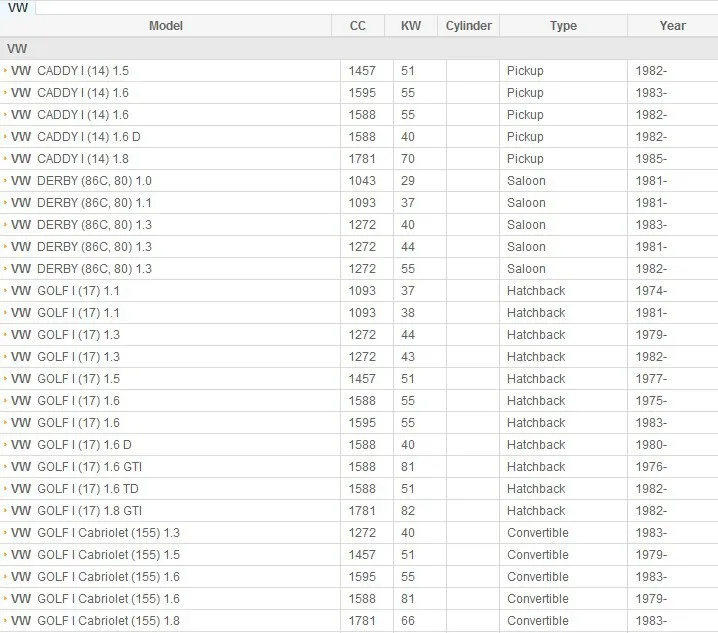Select row VW DERBY (86C, 80) 1.1

(x=359, y=203)
